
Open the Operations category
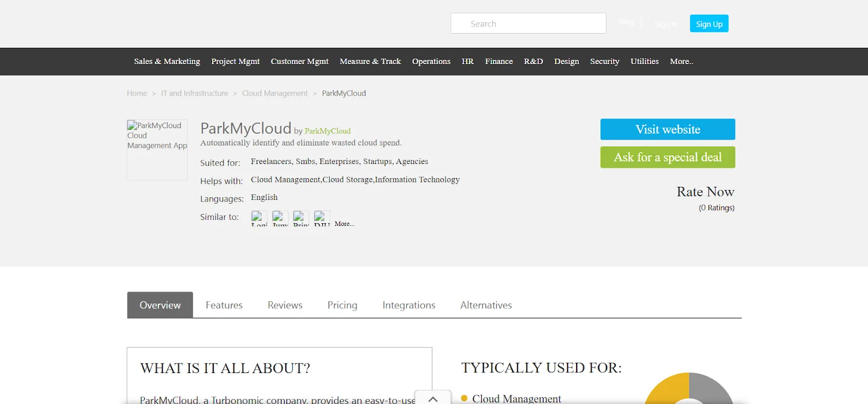(x=431, y=61)
